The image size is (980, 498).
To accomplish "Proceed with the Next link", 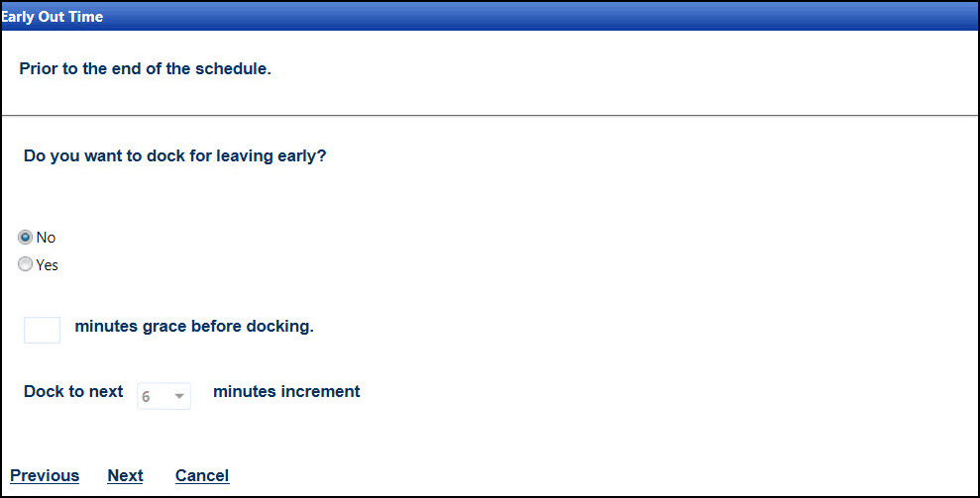I will coord(125,476).
